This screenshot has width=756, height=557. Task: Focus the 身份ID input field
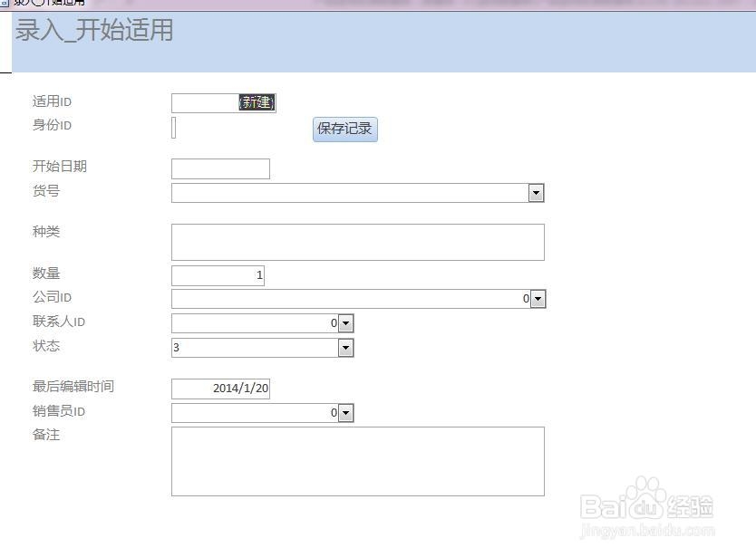click(x=173, y=127)
